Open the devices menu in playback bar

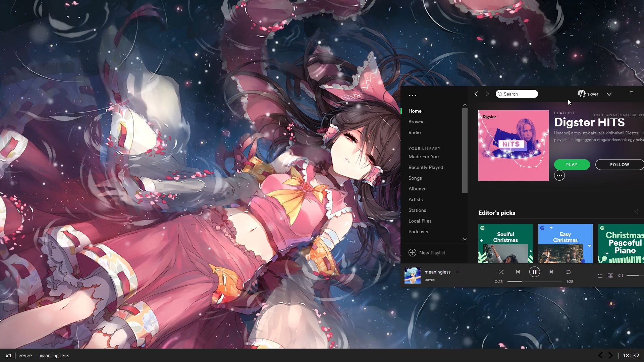point(610,275)
